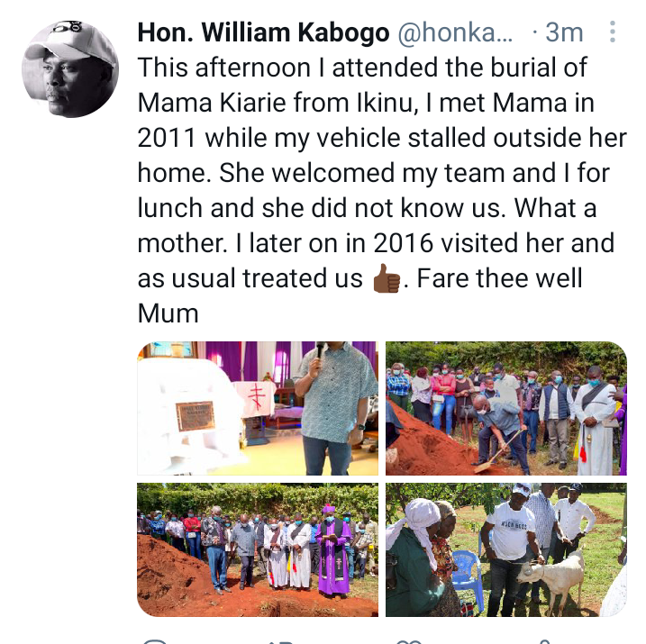This screenshot has height=644, width=646.
Task: Click the 3m tweet timestamp
Action: [x=564, y=32]
